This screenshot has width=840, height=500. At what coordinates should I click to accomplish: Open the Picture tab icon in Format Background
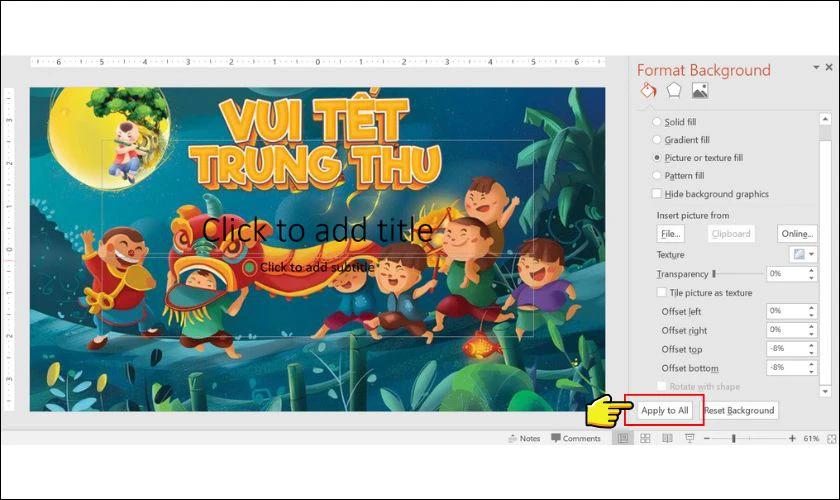tap(700, 90)
